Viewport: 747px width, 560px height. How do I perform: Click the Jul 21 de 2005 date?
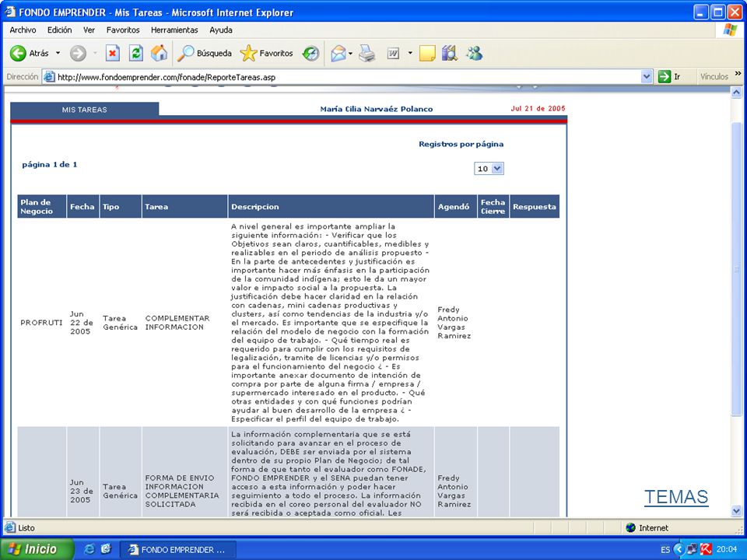click(538, 109)
